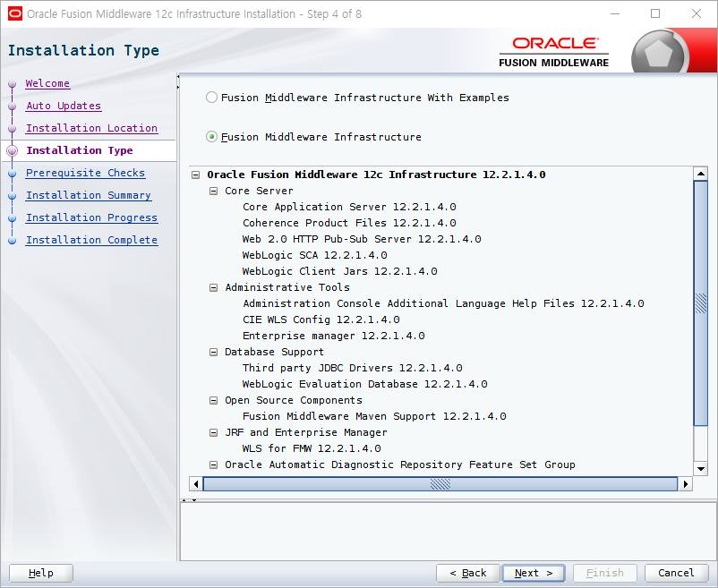This screenshot has width=718, height=588.
Task: Select WLS for FMW 12.2.1.4.0
Action: (312, 448)
